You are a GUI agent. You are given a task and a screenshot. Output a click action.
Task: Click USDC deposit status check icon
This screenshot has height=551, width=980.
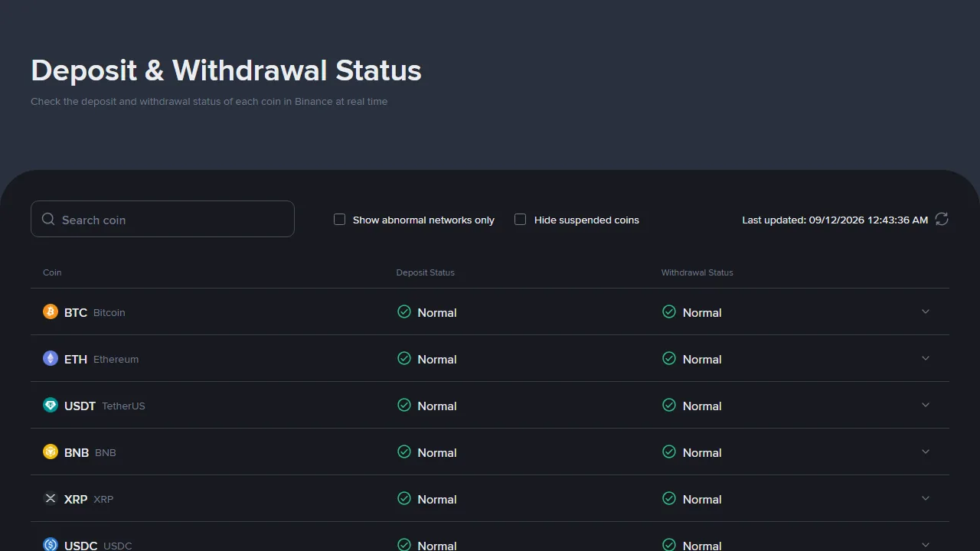[x=404, y=545]
